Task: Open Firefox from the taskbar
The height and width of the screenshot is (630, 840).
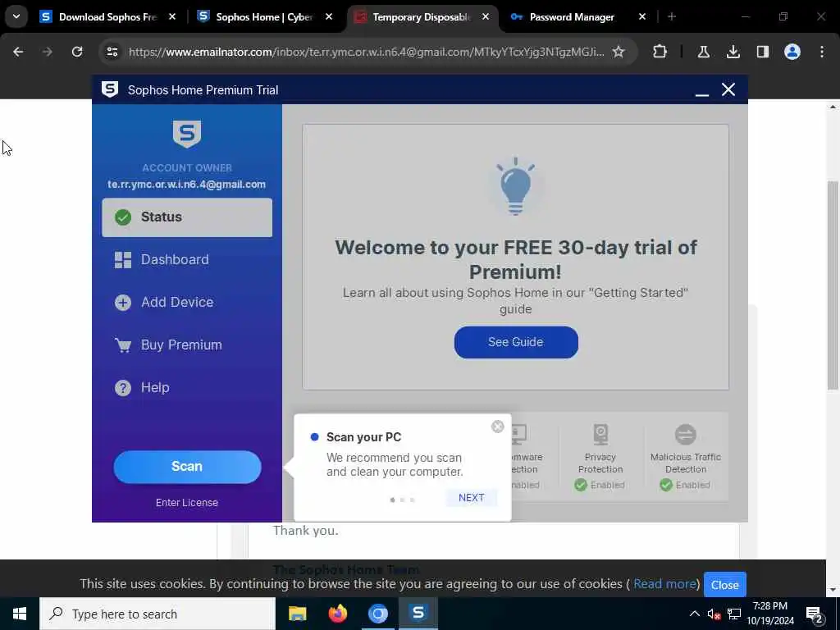Action: pos(337,614)
